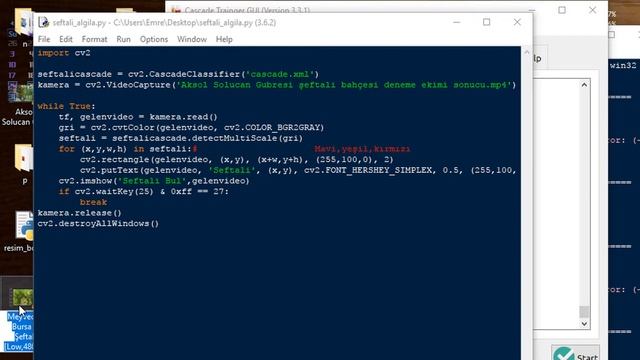
Task: Open the Options menu
Action: (x=154, y=39)
